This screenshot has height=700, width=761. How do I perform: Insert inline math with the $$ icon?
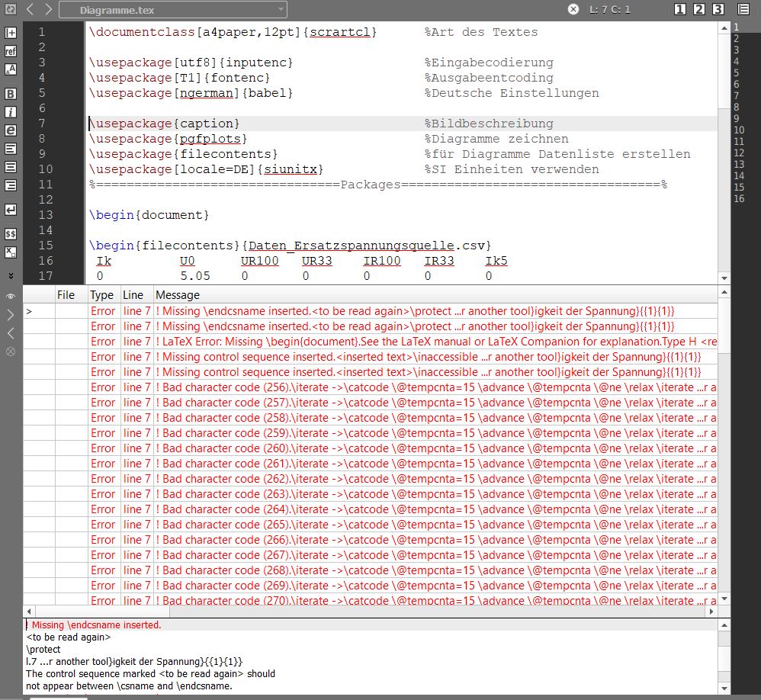click(11, 234)
